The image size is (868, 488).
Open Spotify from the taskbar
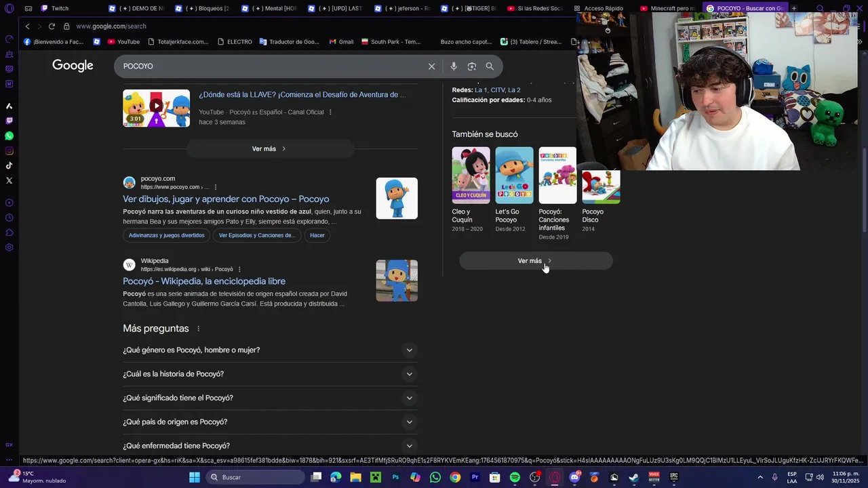515,477
